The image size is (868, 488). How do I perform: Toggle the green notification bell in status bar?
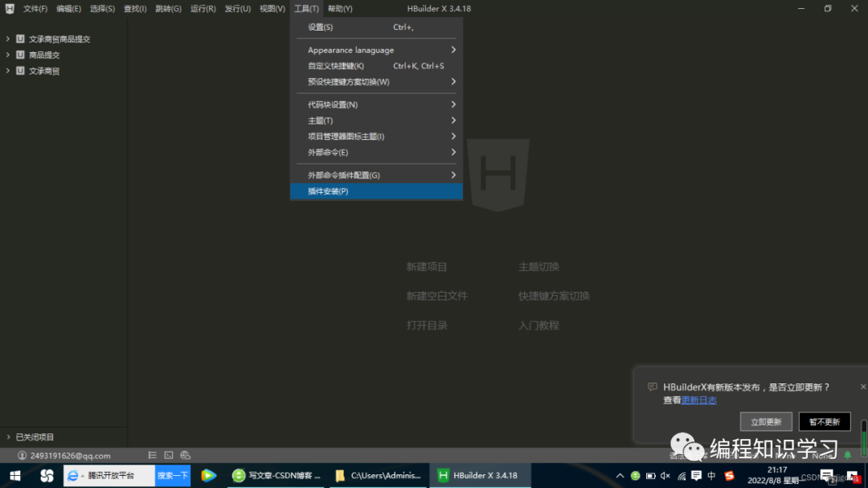pos(846,455)
